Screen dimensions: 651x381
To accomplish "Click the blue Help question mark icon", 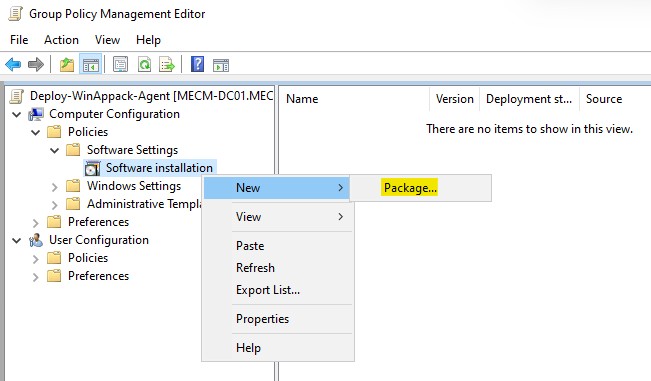I will 197,64.
